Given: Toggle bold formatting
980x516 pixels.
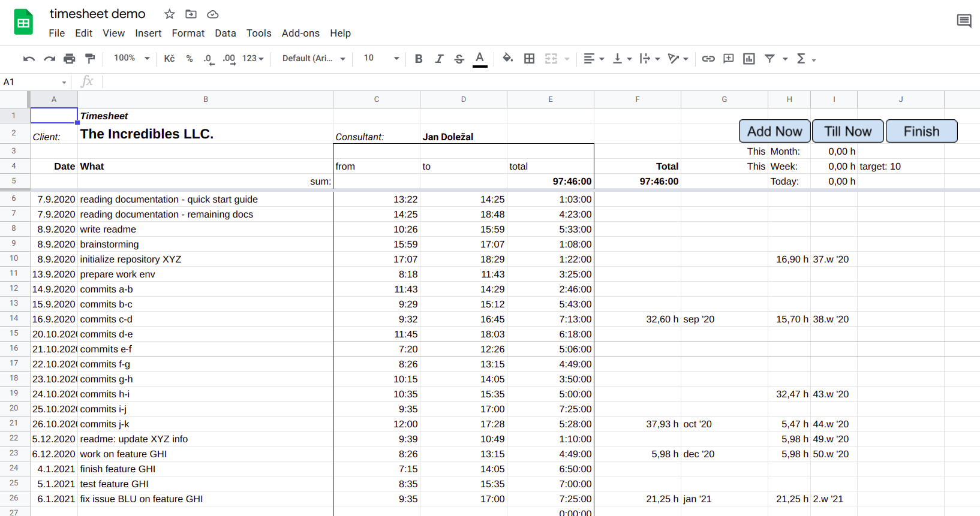Looking at the screenshot, I should [419, 59].
